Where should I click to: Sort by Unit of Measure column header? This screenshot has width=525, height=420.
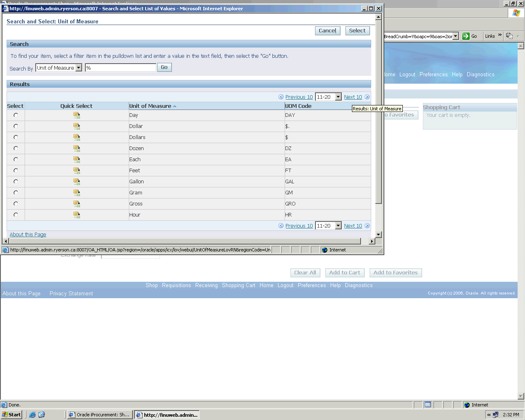150,106
